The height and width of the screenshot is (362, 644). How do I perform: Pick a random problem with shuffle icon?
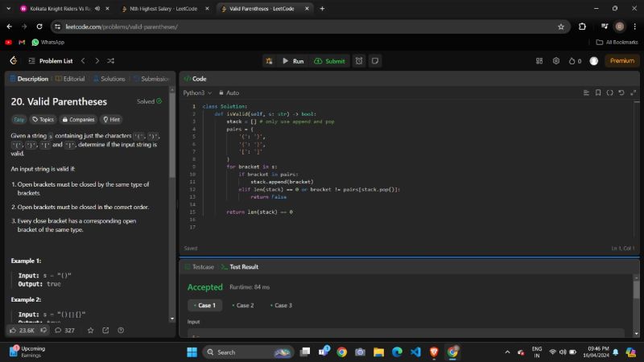[110, 60]
